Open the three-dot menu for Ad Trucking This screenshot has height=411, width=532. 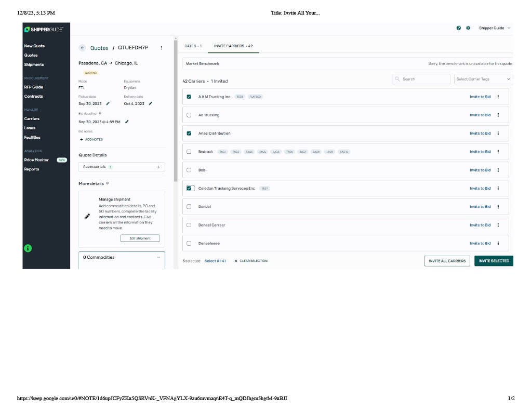click(499, 115)
